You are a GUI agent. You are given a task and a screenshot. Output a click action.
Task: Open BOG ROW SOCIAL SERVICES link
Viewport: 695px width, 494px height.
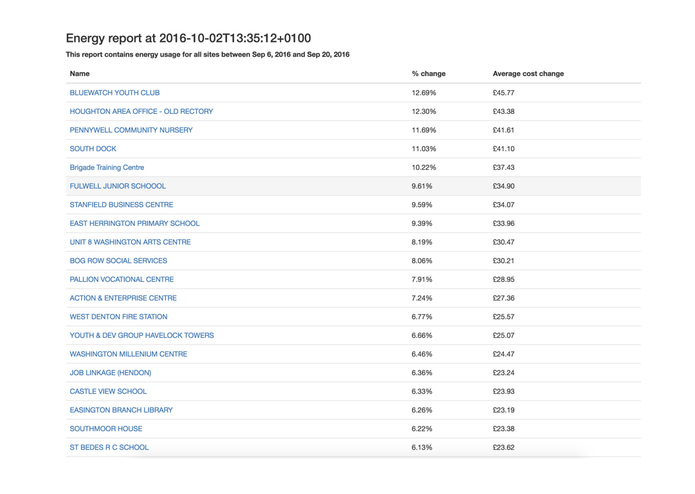tap(118, 261)
